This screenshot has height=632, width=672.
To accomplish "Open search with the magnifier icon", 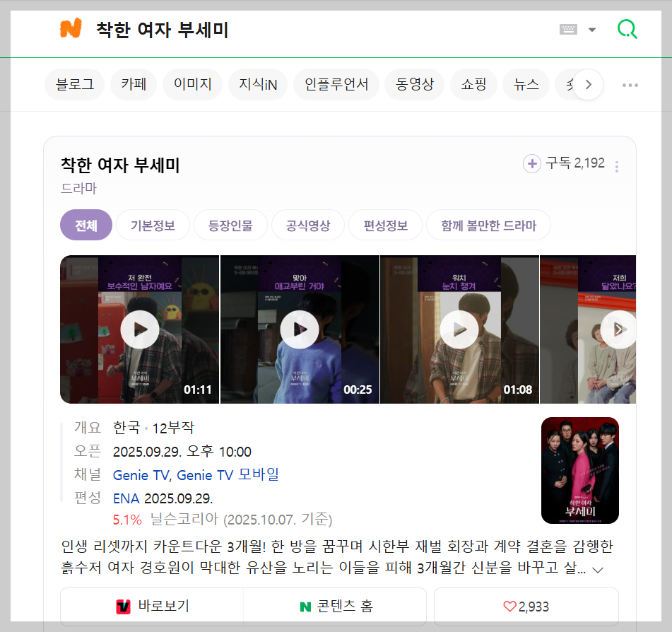I will click(627, 29).
